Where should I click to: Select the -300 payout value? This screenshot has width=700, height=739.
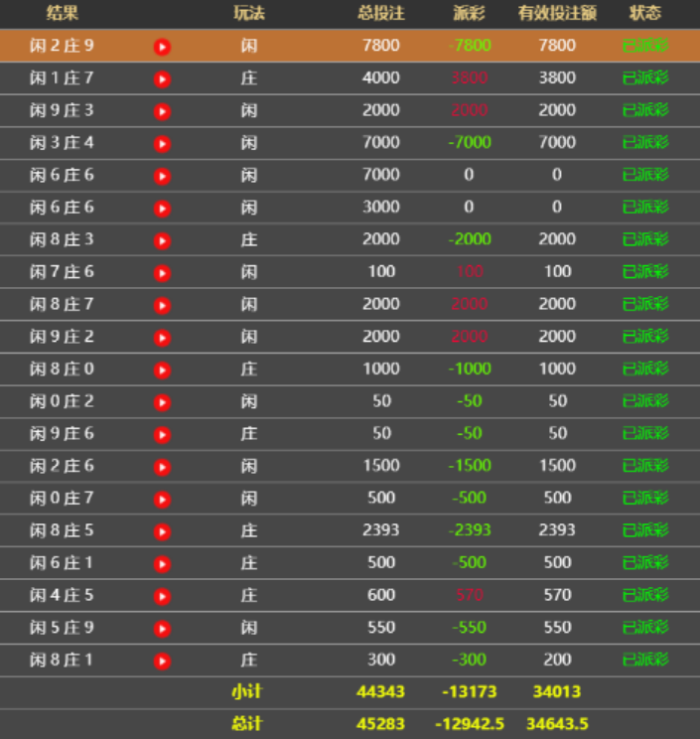[x=470, y=660]
